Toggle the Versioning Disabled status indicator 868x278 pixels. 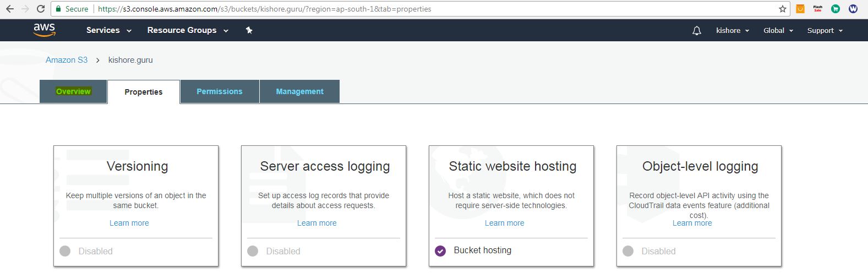coord(65,251)
